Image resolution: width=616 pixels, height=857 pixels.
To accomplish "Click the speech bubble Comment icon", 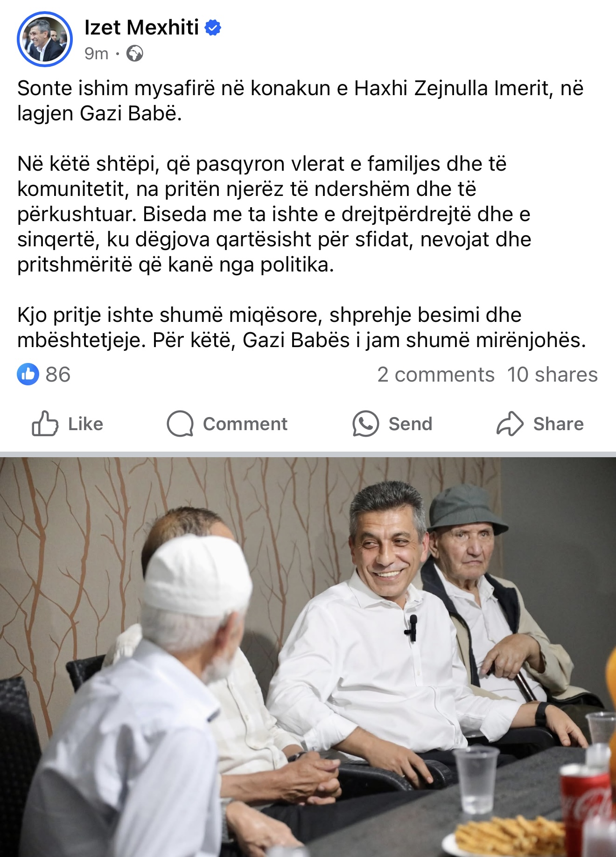I will pos(180,424).
